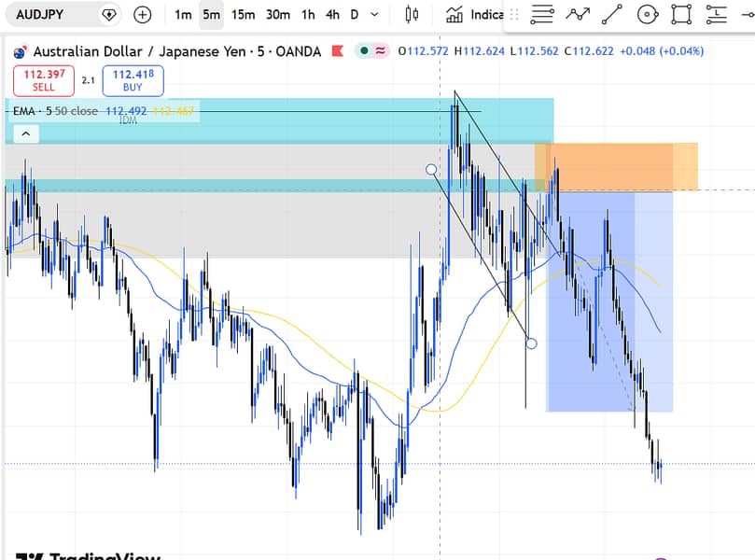Select the orange stop-loss zone rectangle
The image size is (755, 560).
[x=616, y=167]
